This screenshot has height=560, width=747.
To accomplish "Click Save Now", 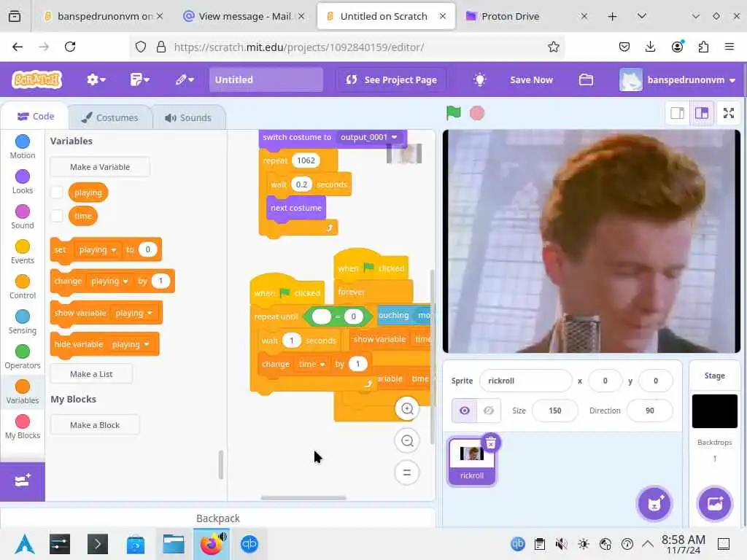I will point(531,79).
